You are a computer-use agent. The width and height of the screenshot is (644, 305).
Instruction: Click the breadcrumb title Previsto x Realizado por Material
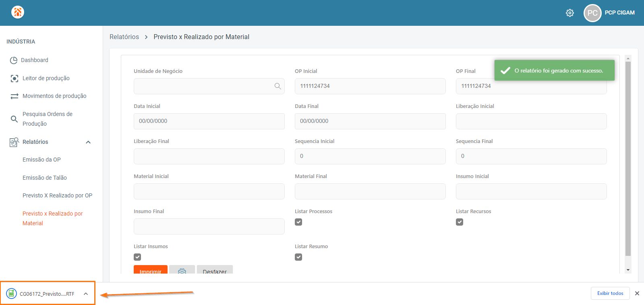tap(201, 37)
